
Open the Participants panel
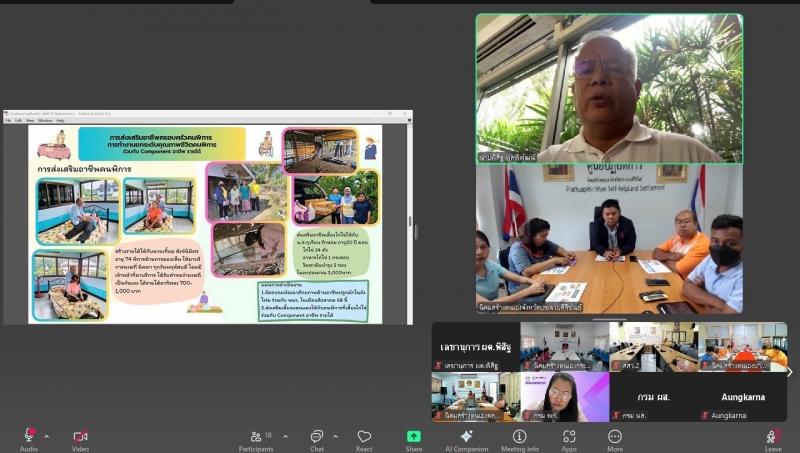click(x=256, y=439)
